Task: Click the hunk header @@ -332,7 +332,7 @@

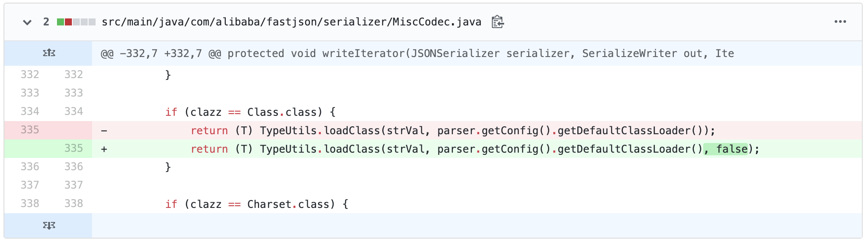Action: click(160, 54)
